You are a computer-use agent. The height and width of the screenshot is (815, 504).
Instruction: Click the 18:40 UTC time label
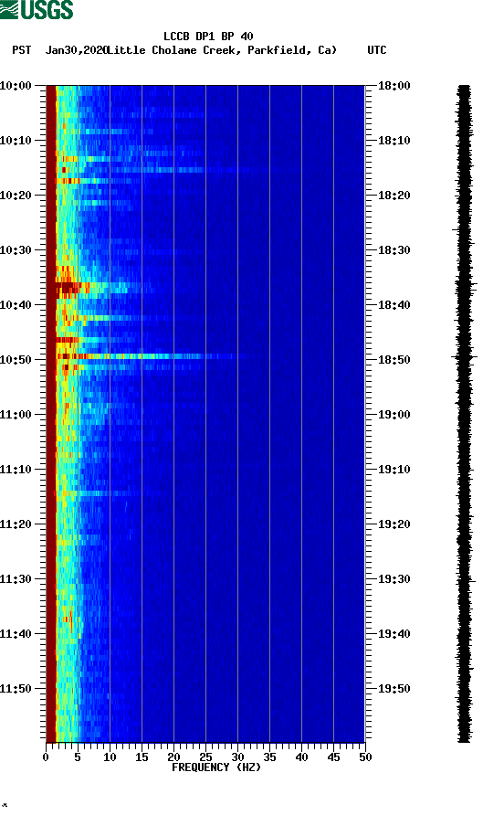(394, 305)
